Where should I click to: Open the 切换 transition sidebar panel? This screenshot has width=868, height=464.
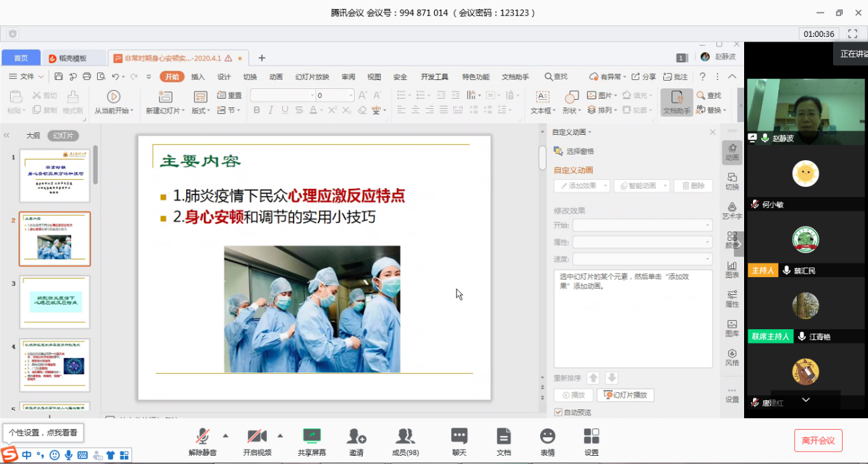(x=732, y=181)
